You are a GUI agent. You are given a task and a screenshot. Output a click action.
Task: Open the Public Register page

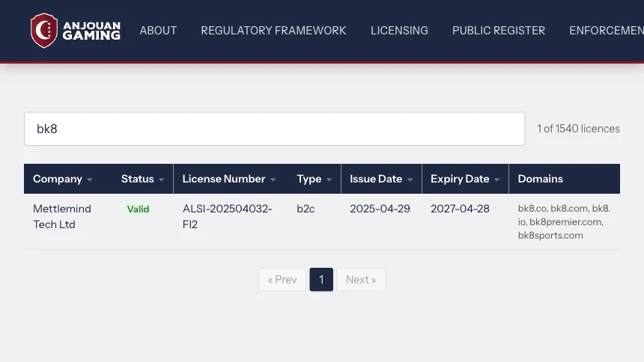pyautogui.click(x=499, y=31)
